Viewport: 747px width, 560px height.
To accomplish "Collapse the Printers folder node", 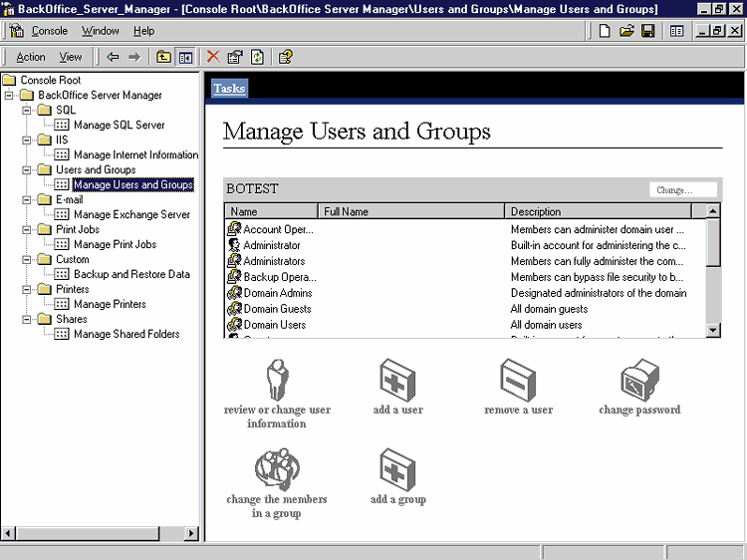I will [27, 289].
